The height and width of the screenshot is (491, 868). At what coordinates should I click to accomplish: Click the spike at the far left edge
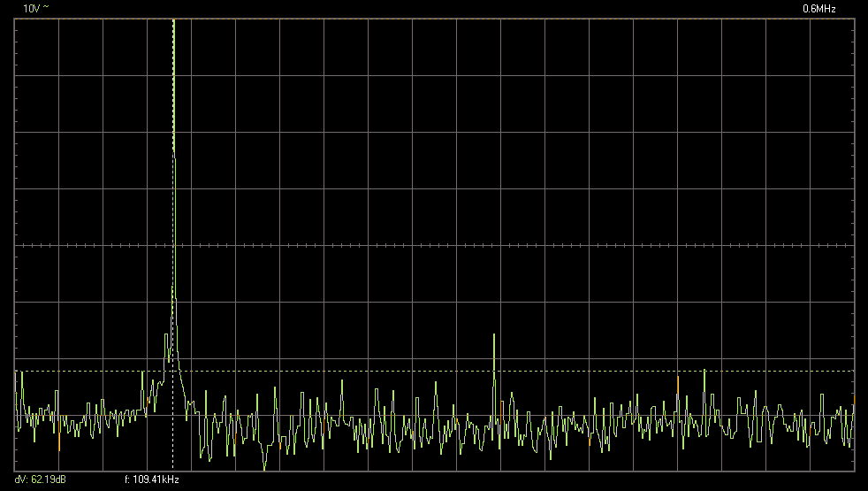coord(21,373)
